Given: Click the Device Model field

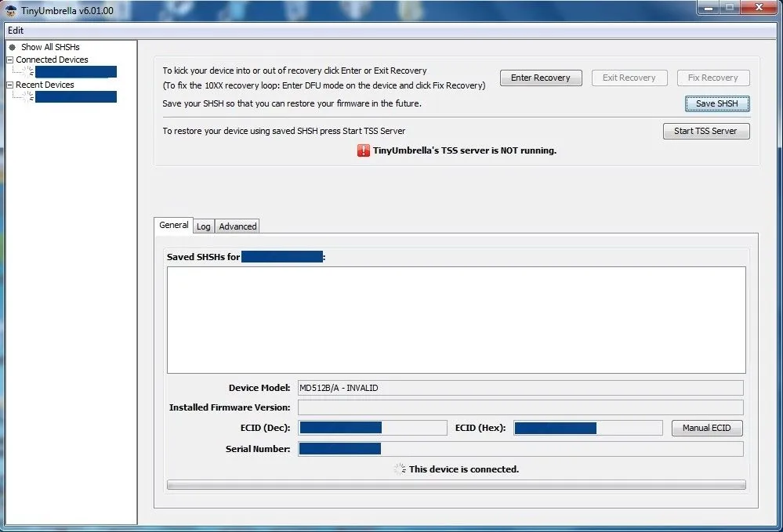Looking at the screenshot, I should coord(520,388).
